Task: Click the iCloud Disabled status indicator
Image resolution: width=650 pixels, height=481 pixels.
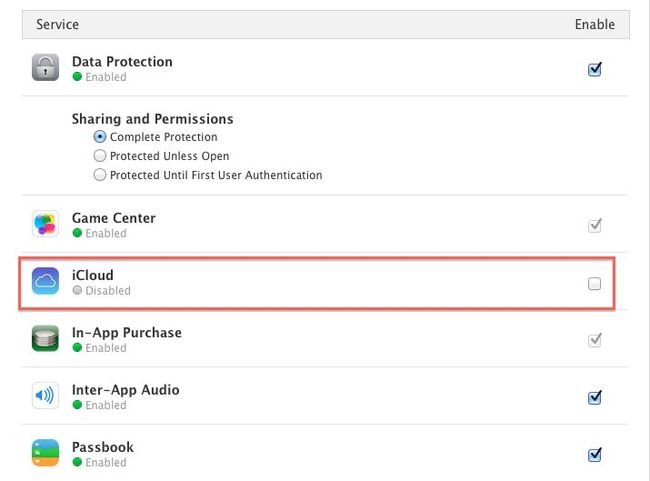Action: (x=102, y=290)
